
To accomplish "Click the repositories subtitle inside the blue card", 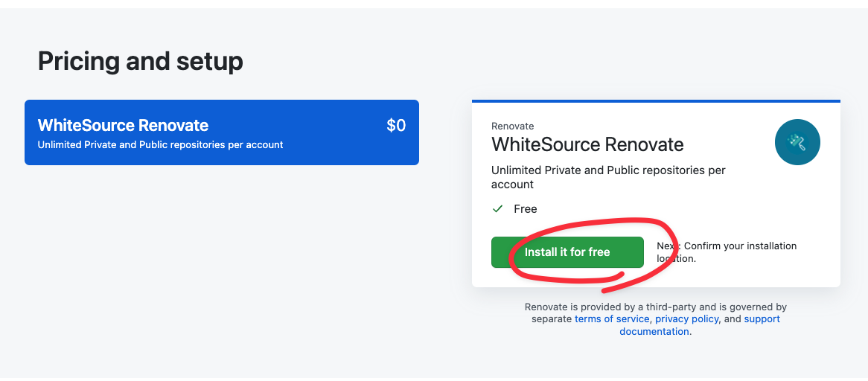I will coord(160,144).
